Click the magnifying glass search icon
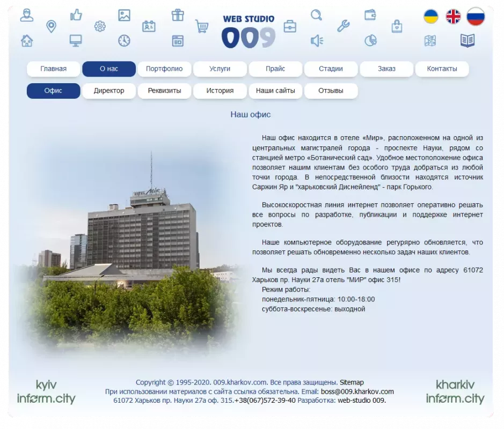Image resolution: width=504 pixels, height=429 pixels. [x=317, y=15]
